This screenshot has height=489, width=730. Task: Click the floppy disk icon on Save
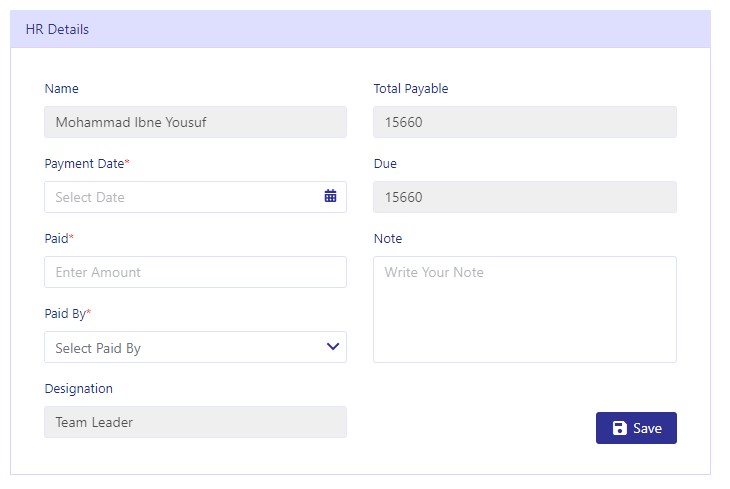[619, 428]
